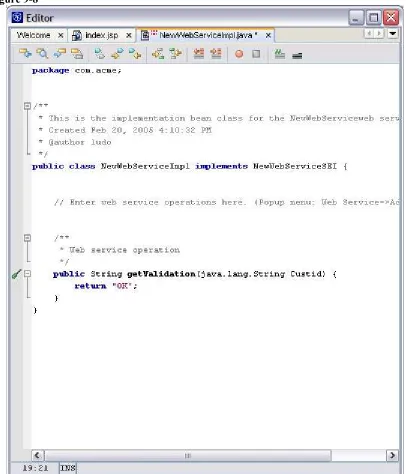Click the second red-lines toolbar icon
Screen dimensions: 406x474
(x=216, y=53)
